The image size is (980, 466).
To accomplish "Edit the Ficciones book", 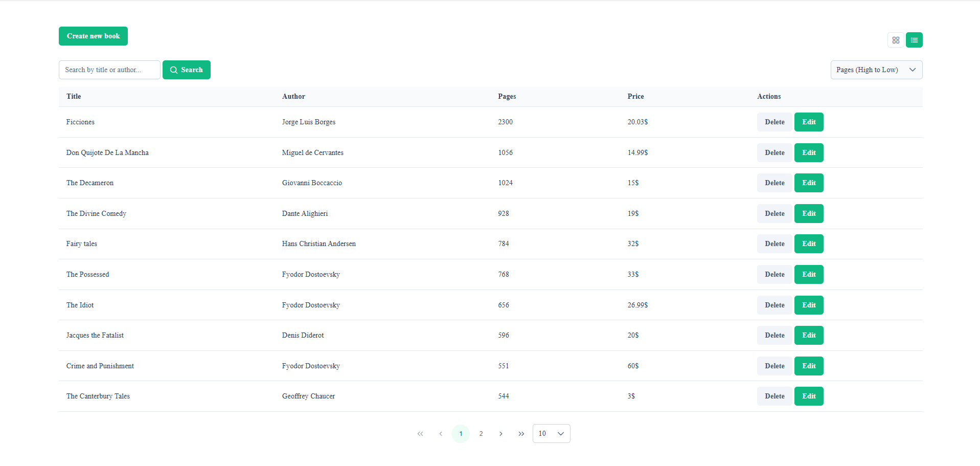I will (x=809, y=122).
